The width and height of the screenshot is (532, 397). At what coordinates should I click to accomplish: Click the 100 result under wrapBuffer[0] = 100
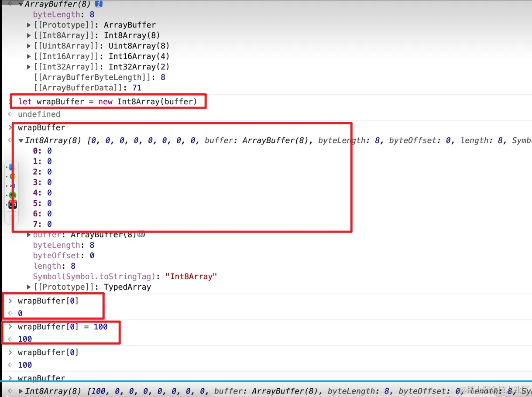point(25,339)
